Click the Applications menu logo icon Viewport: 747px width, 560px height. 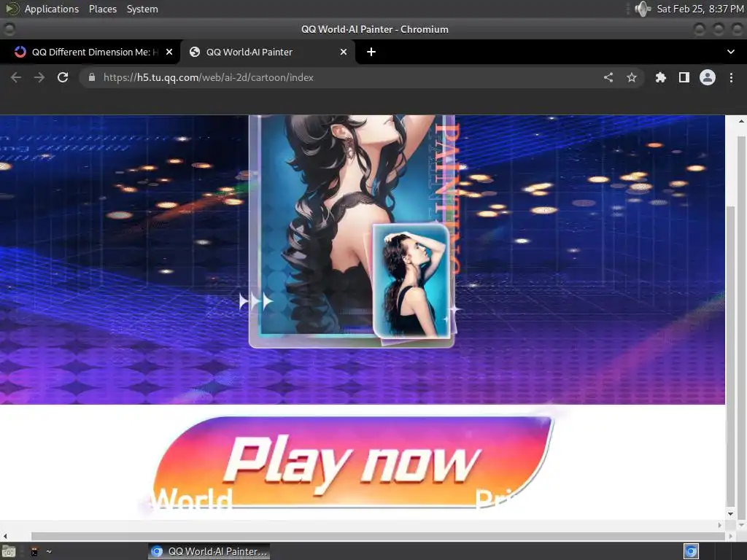click(x=12, y=9)
